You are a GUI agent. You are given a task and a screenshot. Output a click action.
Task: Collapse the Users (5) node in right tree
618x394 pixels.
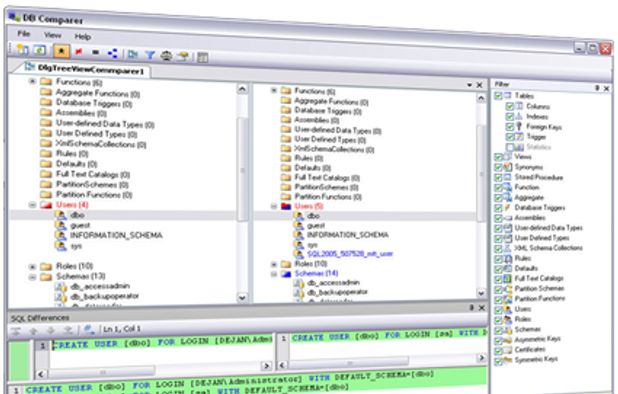click(274, 206)
